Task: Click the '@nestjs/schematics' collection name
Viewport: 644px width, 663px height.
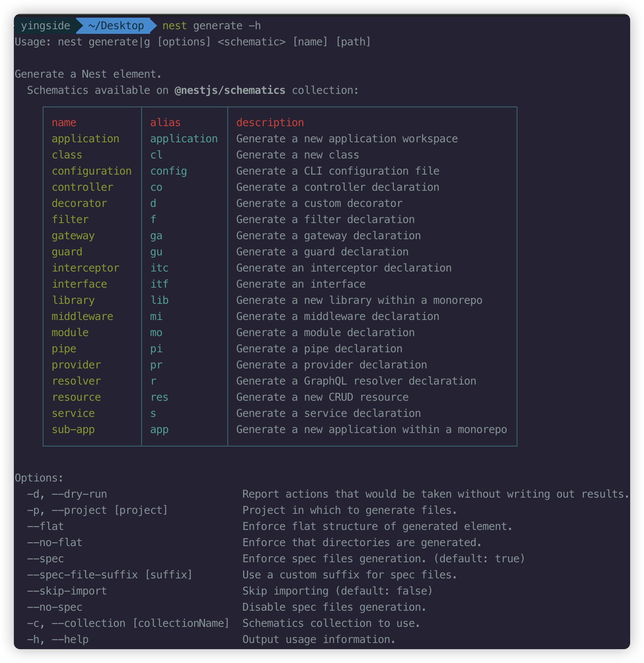Action: [x=230, y=90]
